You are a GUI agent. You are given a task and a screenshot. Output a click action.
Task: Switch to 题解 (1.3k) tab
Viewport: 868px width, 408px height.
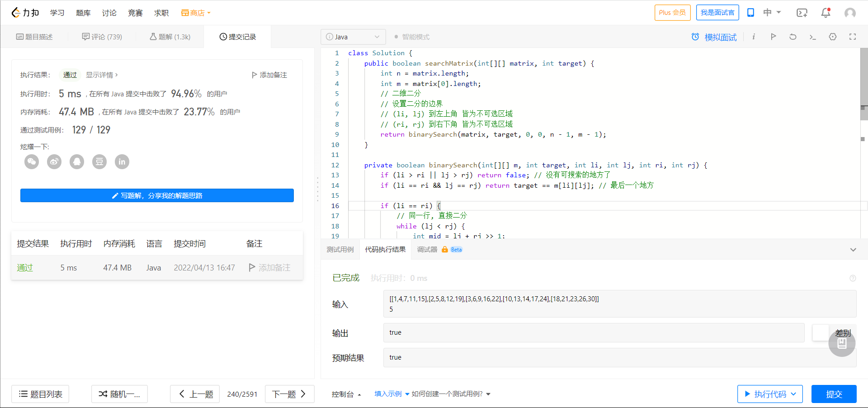pos(170,37)
